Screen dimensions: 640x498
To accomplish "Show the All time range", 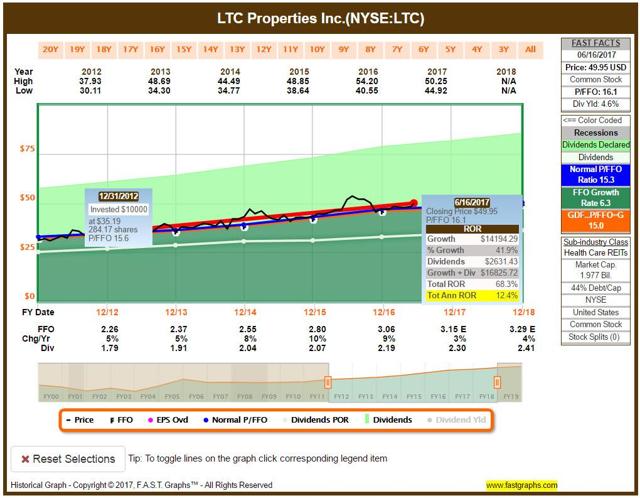I will [531, 50].
